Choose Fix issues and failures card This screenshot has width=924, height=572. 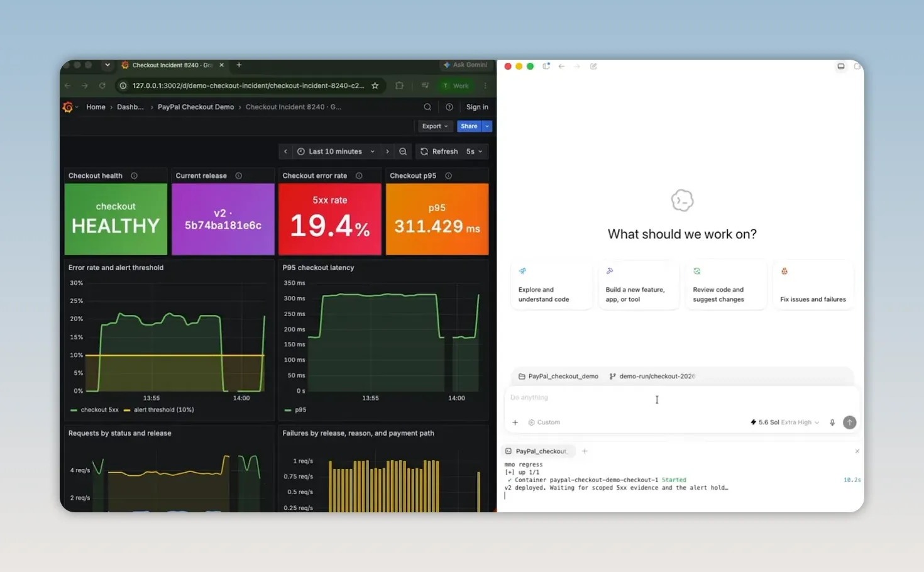click(813, 285)
